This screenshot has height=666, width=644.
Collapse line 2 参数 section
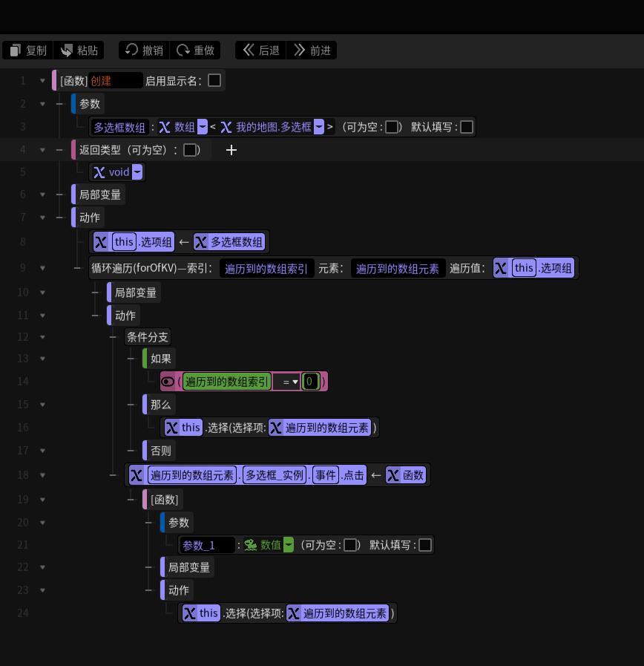pyautogui.click(x=42, y=104)
